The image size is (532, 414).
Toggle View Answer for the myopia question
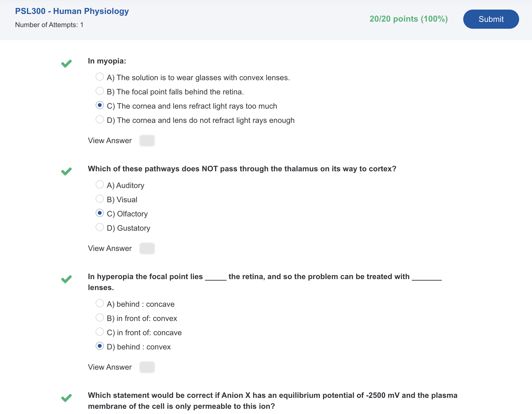(147, 141)
